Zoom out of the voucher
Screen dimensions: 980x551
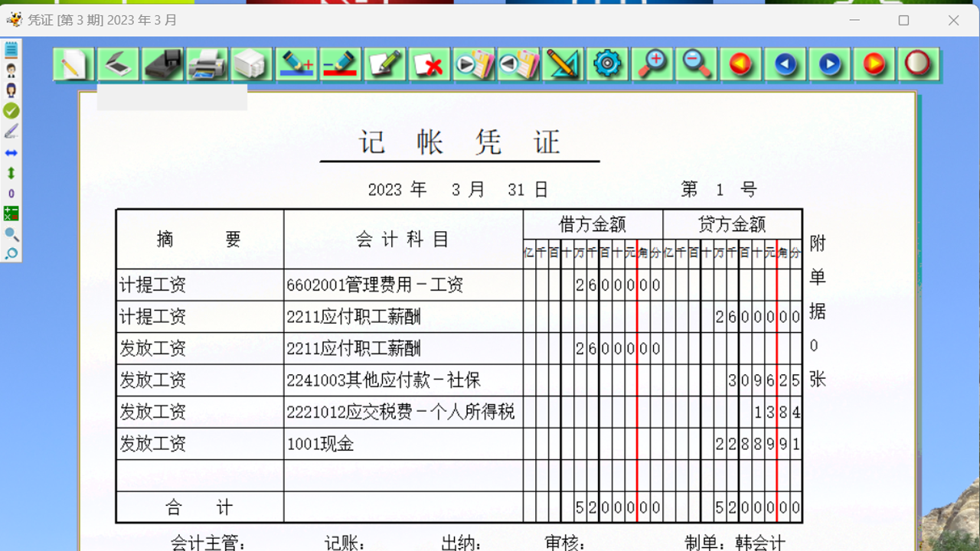click(695, 65)
